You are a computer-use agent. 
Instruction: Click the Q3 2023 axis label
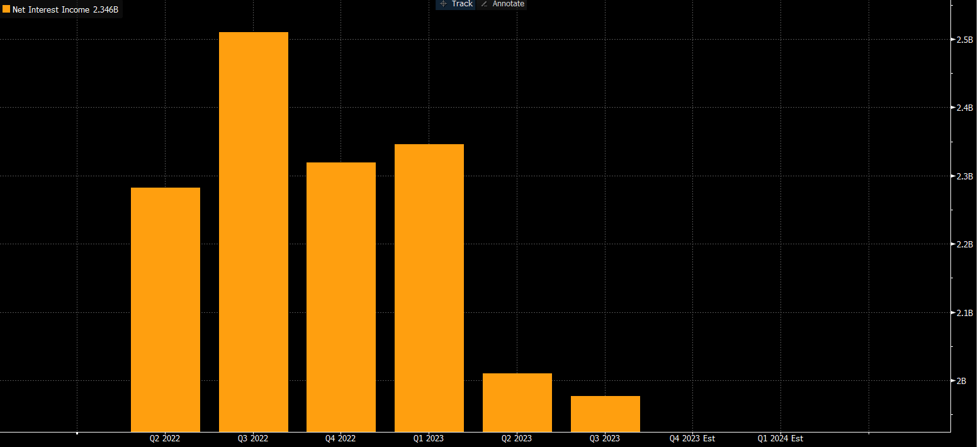604,438
